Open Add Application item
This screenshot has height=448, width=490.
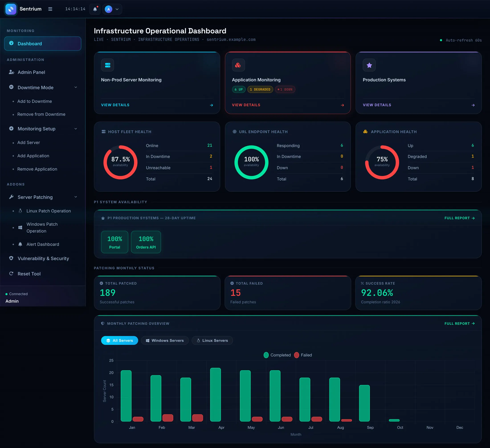pyautogui.click(x=33, y=156)
